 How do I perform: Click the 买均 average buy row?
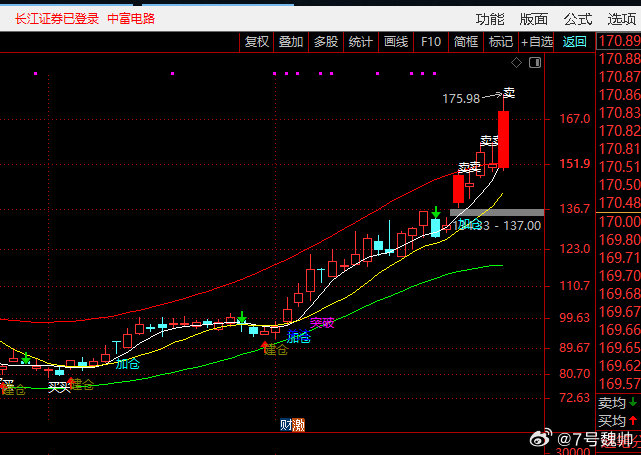point(619,421)
